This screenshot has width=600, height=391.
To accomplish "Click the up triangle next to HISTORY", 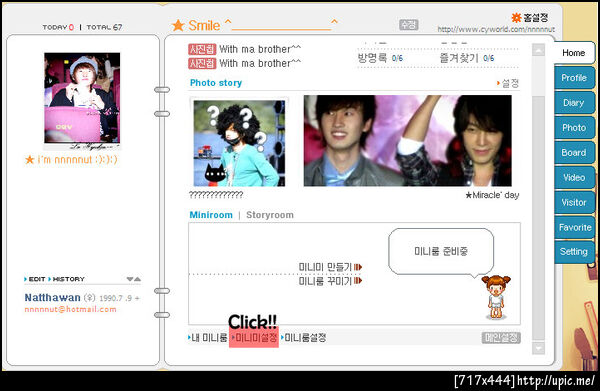I will tap(137, 279).
